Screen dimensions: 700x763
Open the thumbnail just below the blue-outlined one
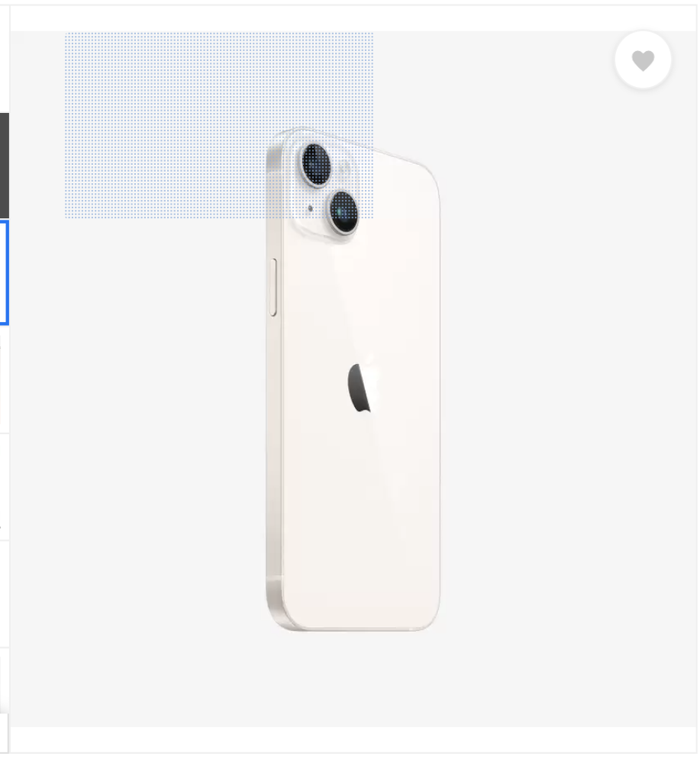[x=5, y=379]
